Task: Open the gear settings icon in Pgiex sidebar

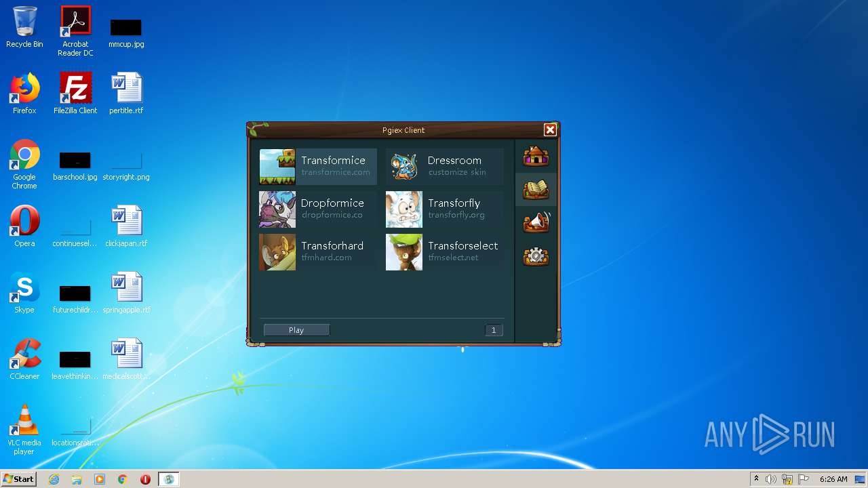Action: (x=536, y=256)
